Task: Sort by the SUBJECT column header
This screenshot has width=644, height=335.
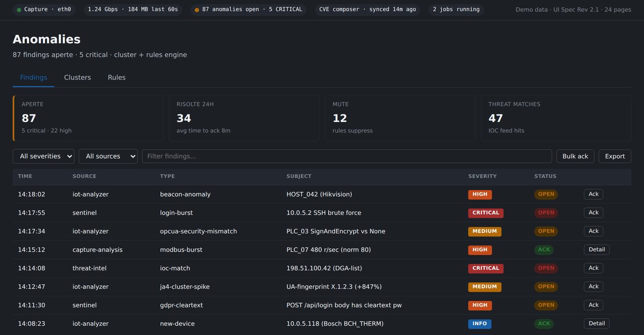Action: tap(299, 176)
